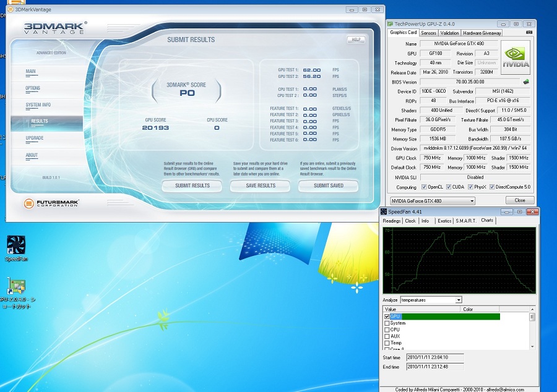Uncheck the GPU temperature checkbox
The height and width of the screenshot is (392, 557).
click(387, 317)
